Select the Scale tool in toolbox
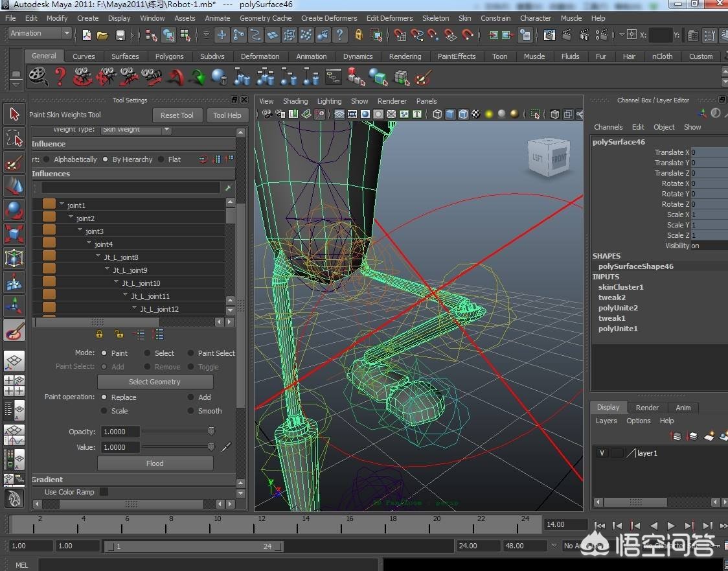The height and width of the screenshot is (571, 728). [x=14, y=234]
